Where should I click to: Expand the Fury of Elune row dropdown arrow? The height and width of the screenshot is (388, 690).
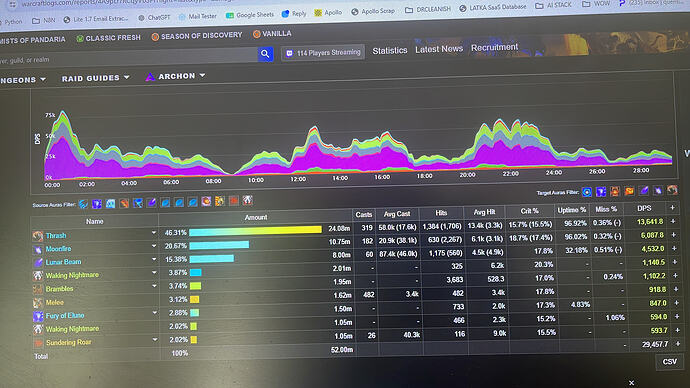click(x=154, y=313)
